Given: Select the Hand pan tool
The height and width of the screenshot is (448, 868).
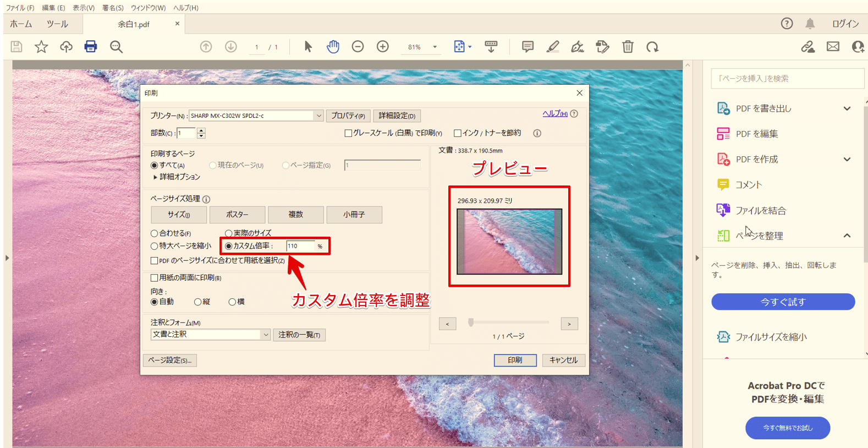Looking at the screenshot, I should (333, 47).
